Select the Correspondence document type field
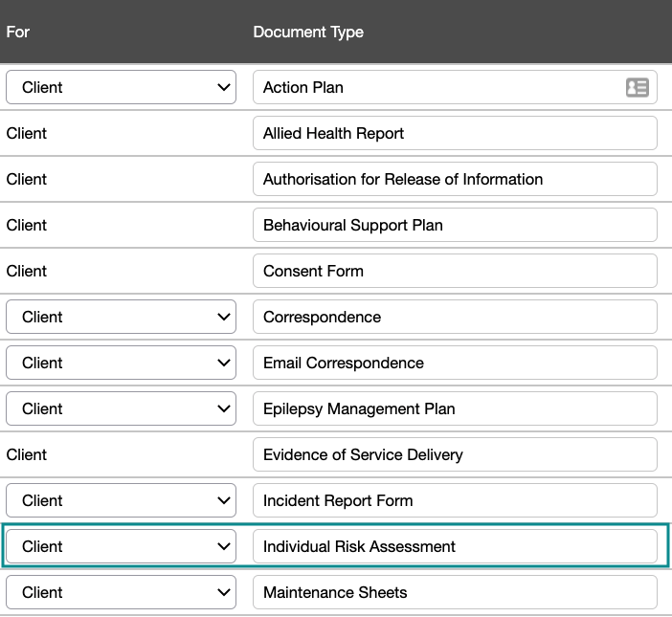Image resolution: width=672 pixels, height=617 pixels. [x=455, y=317]
